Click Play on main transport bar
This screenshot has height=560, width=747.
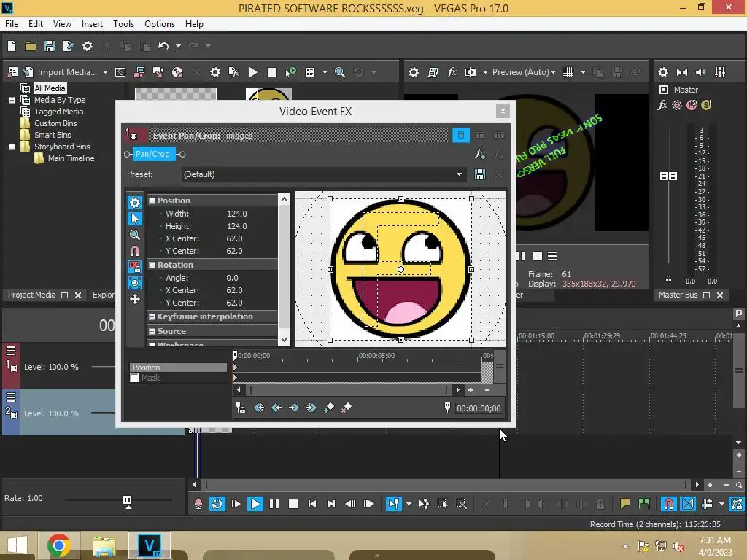255,504
